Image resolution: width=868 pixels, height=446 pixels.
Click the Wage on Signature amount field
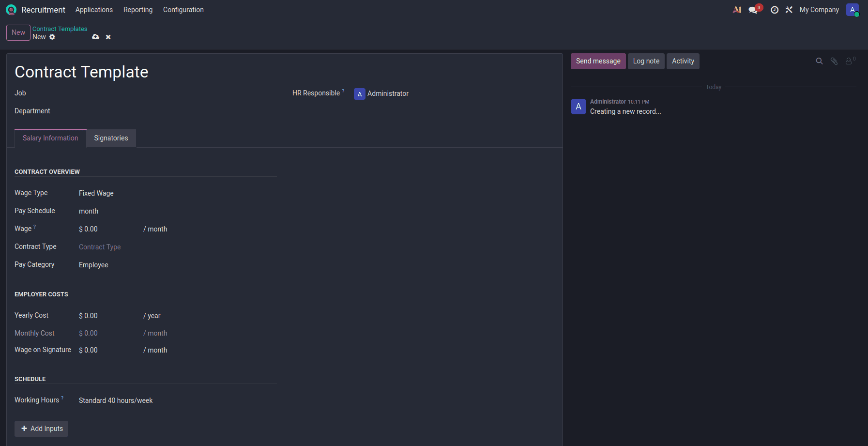point(109,350)
